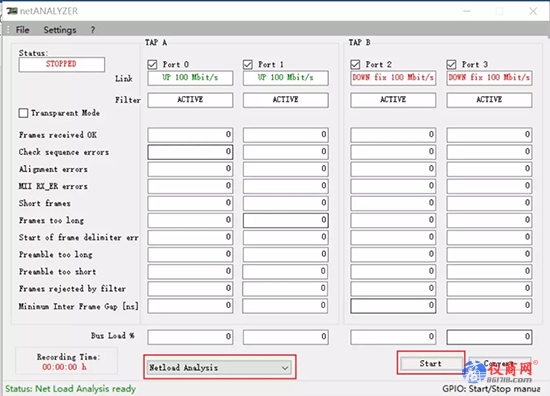550x396 pixels.
Task: Click the Port 3 Bus Load field
Action: pos(489,337)
